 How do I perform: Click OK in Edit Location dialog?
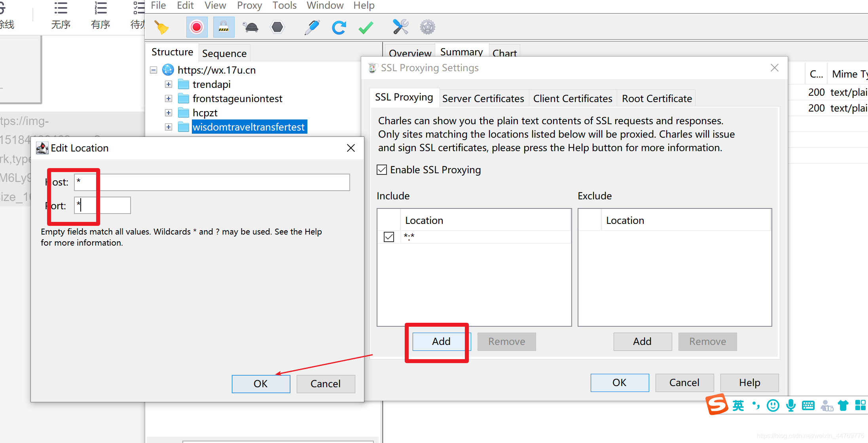tap(261, 384)
